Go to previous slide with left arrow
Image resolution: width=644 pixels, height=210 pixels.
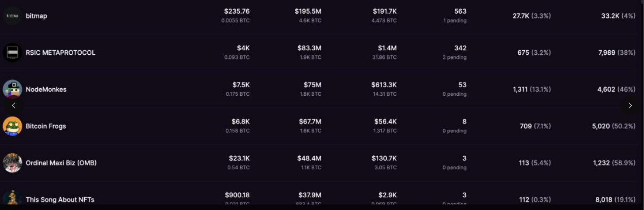point(13,105)
